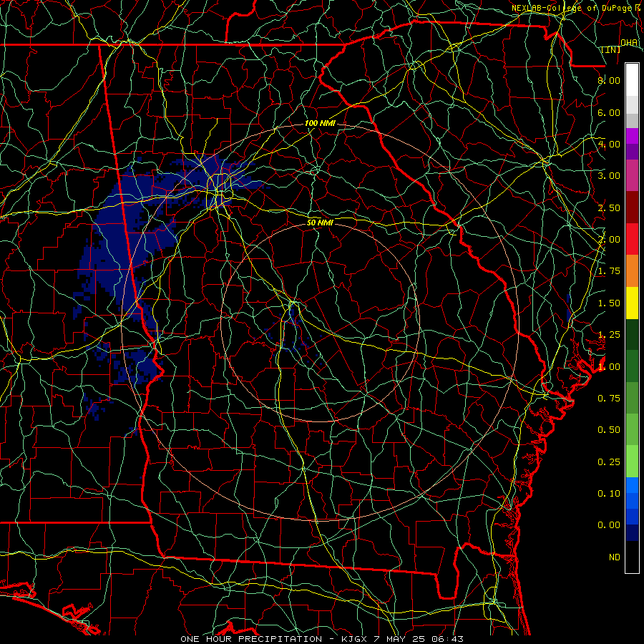Image resolution: width=644 pixels, height=644 pixels.
Task: Click the 8.00 legend value
Action: pyautogui.click(x=609, y=80)
